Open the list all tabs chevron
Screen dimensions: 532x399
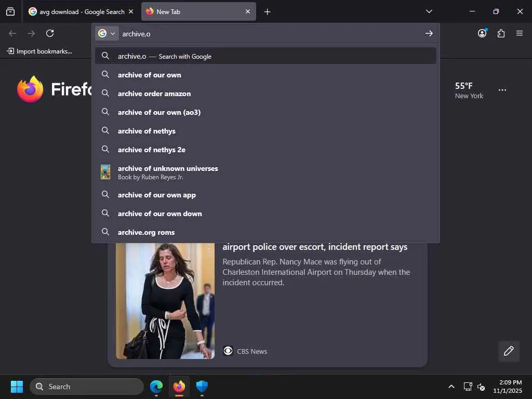(x=429, y=11)
